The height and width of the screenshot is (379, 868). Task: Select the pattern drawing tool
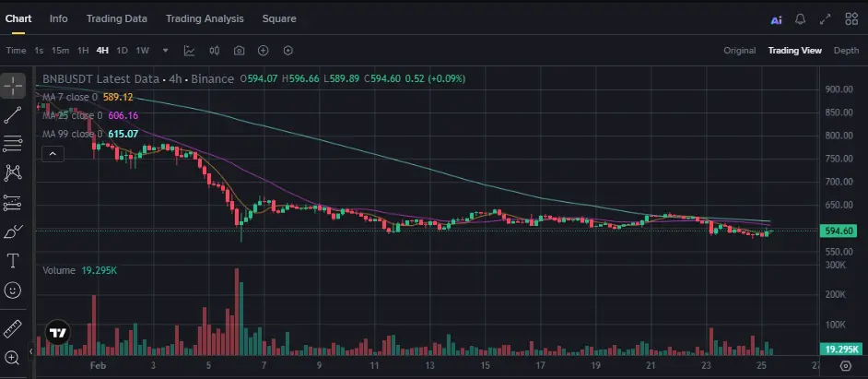pyautogui.click(x=12, y=172)
